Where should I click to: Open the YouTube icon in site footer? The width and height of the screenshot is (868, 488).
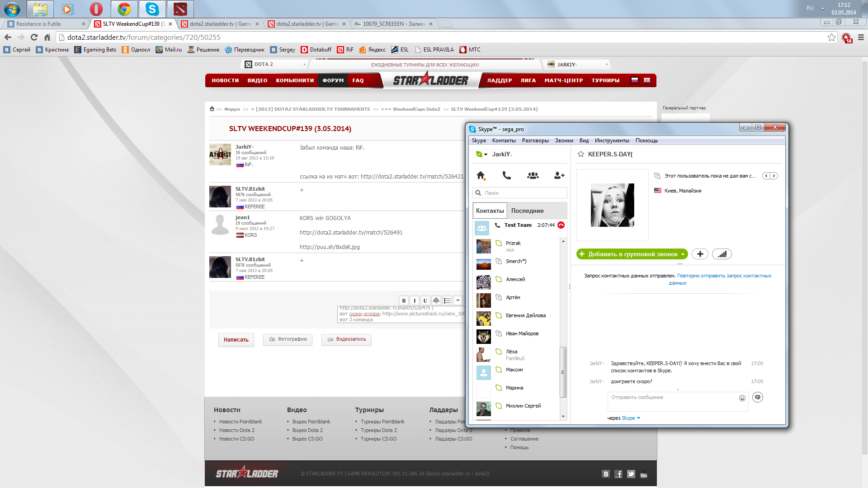tap(644, 474)
